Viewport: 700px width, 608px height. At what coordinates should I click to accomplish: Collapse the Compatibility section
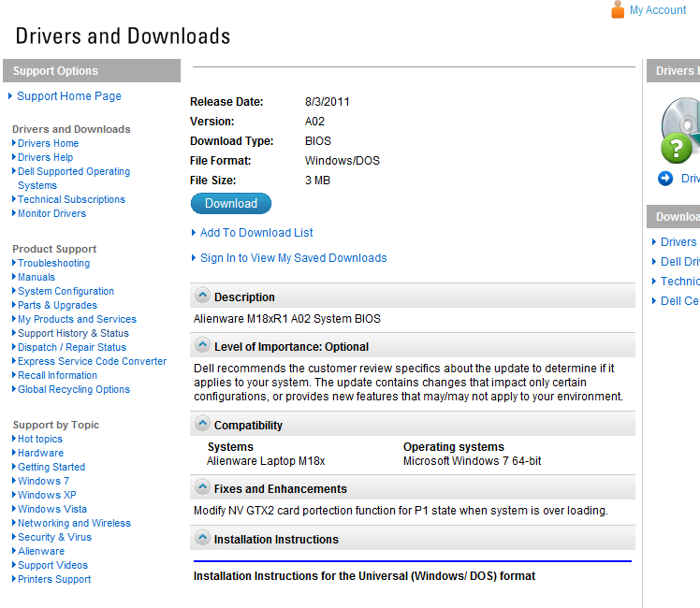click(202, 424)
